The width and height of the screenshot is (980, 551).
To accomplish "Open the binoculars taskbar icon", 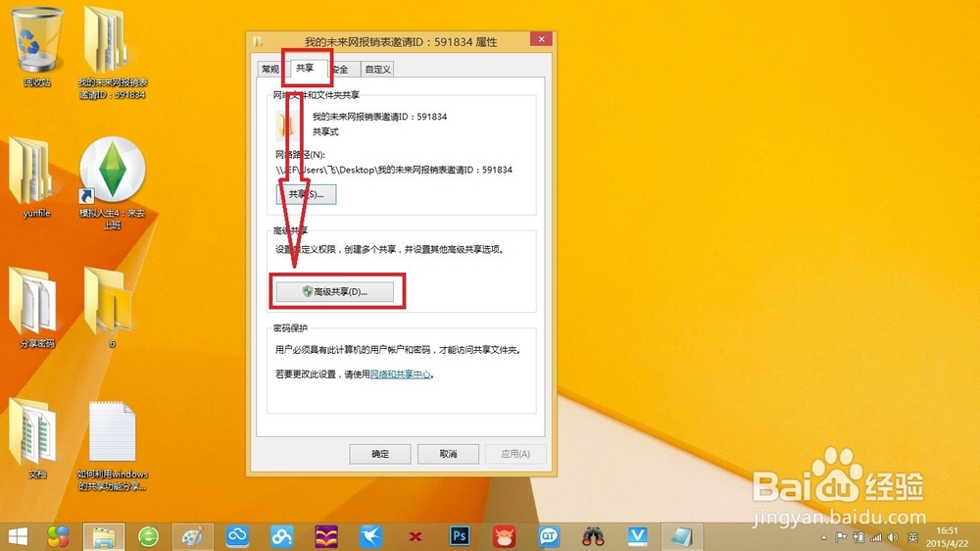I will click(593, 536).
